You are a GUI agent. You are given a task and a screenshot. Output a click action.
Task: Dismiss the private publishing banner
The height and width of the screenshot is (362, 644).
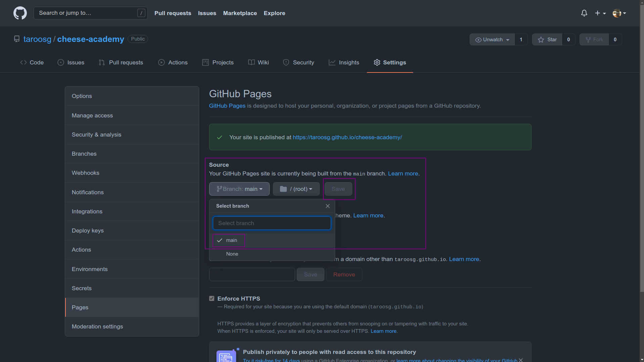(x=520, y=360)
